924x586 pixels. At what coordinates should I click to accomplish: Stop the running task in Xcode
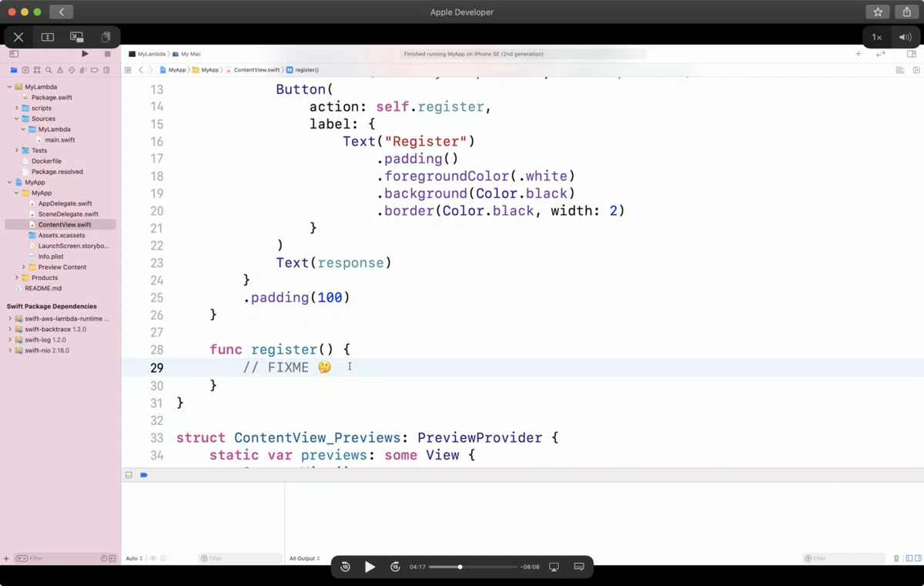(108, 54)
